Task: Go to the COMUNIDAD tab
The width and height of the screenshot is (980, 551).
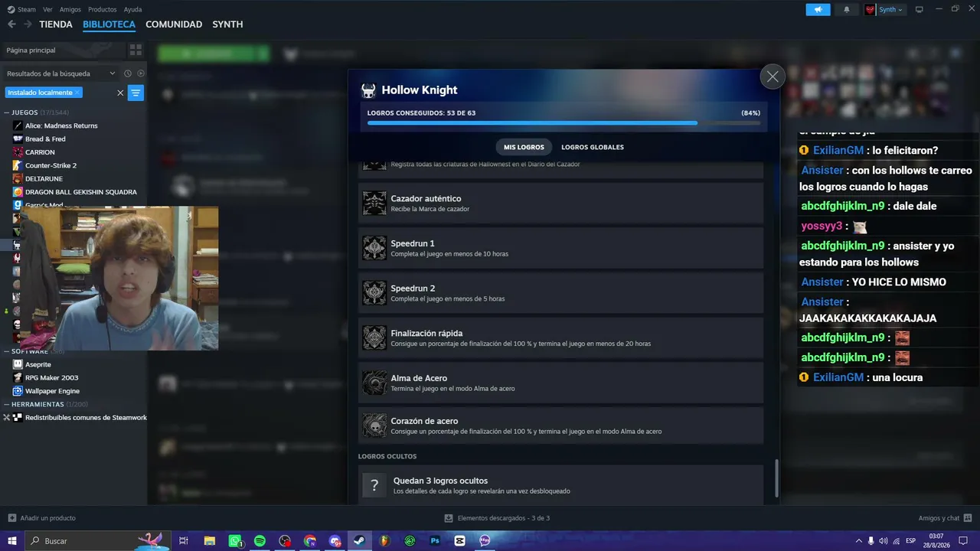Action: pos(174,24)
